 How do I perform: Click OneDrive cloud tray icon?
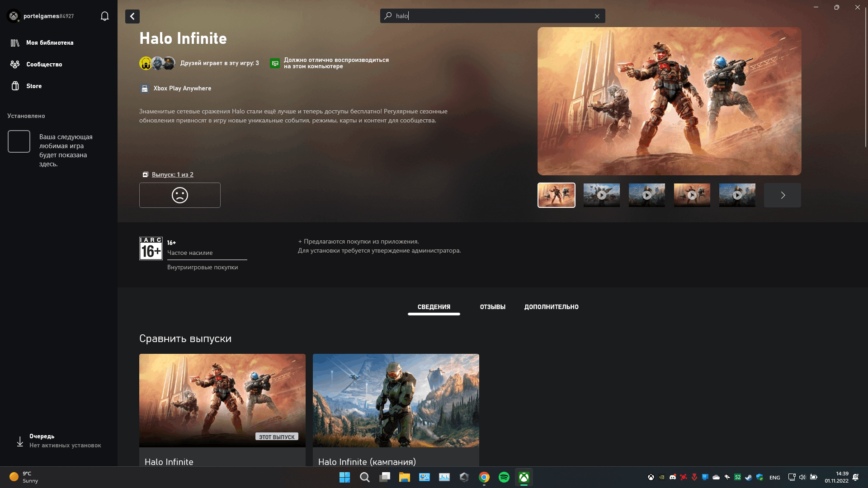click(x=716, y=477)
